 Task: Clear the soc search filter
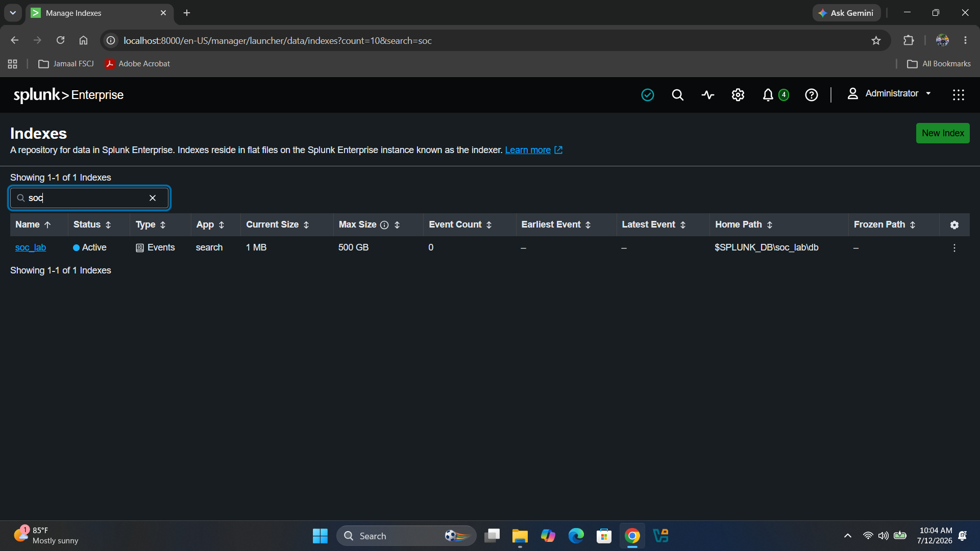pyautogui.click(x=153, y=198)
